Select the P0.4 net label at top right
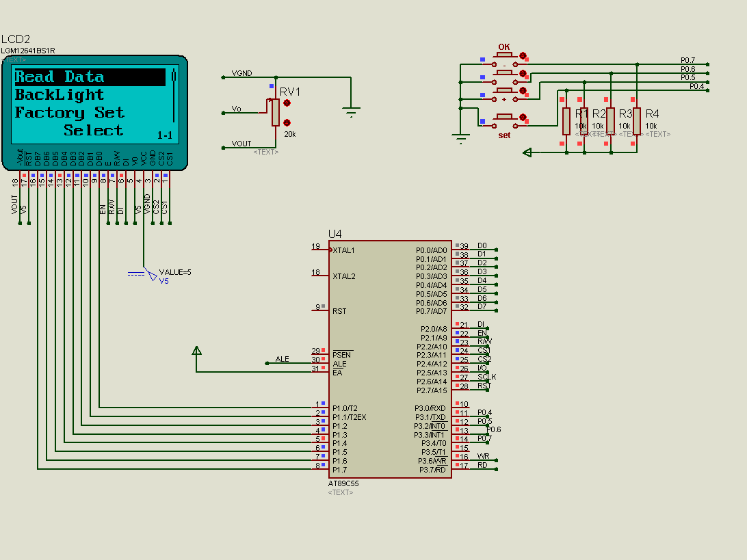Screen dimensions: 747x560 697,86
